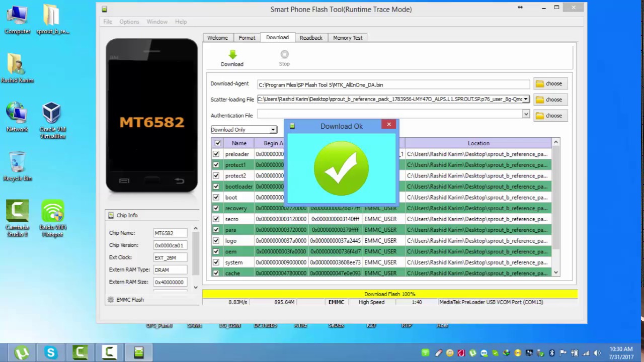Open the File menu
The image size is (644, 362).
point(108,22)
